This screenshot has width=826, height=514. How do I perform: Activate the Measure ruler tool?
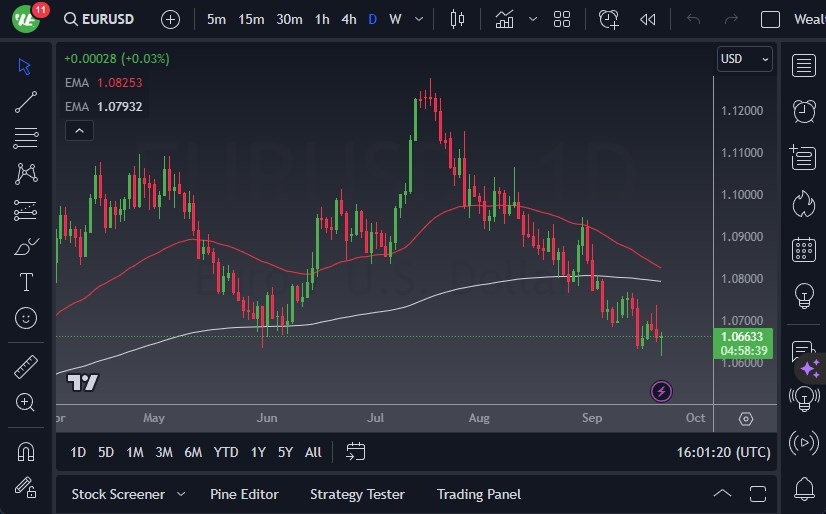26,367
